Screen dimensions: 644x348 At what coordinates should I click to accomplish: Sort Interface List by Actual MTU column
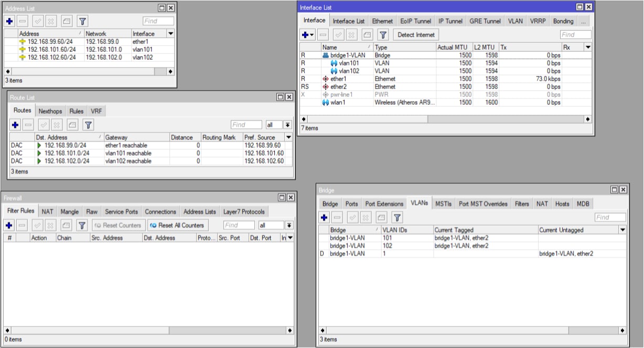[454, 47]
